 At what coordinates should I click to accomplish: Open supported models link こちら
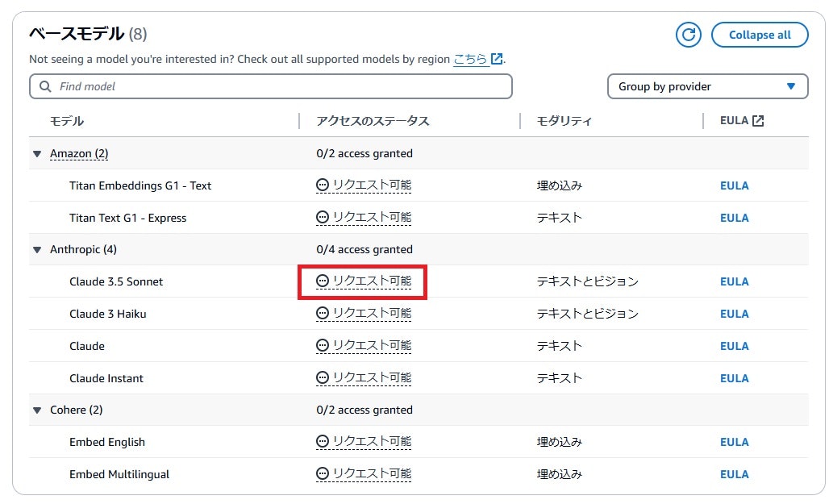pyautogui.click(x=469, y=59)
